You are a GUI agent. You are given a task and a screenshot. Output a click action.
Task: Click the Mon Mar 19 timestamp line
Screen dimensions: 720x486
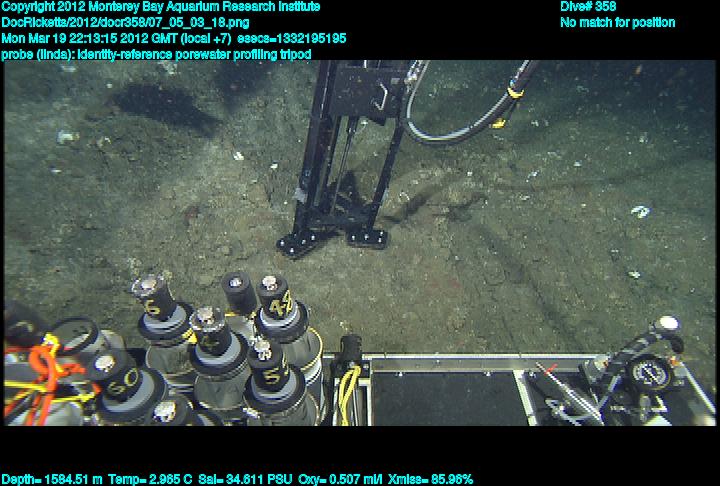pos(173,38)
